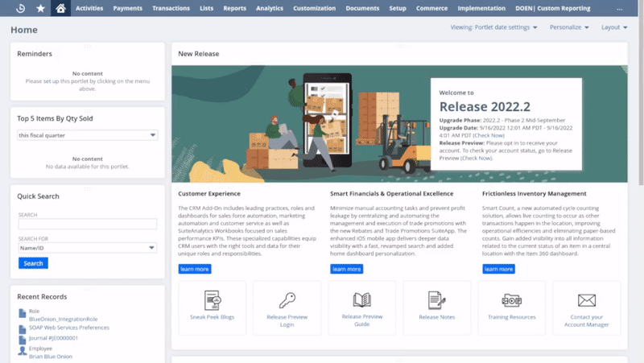
Task: Open DOEN Custom Reporting menu
Action: click(553, 8)
